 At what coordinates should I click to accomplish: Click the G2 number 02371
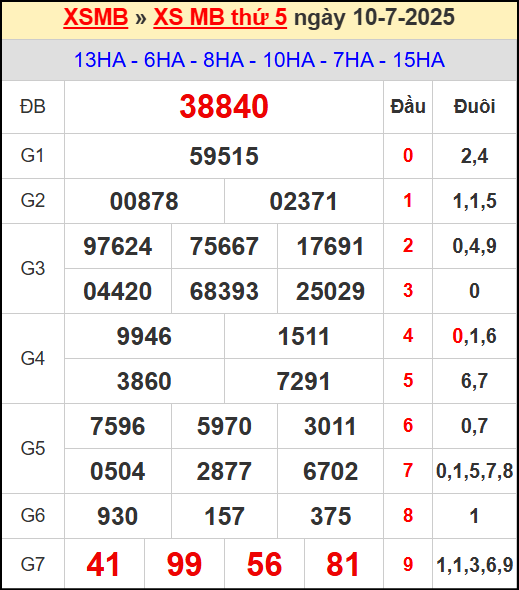point(303,201)
